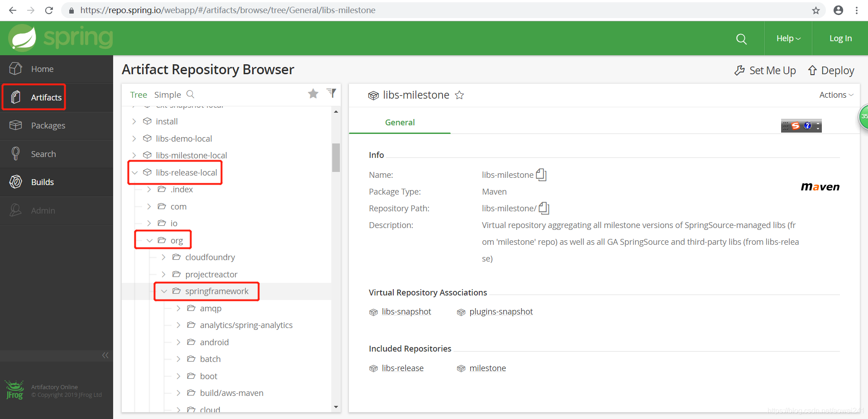Reload the page in browser

click(49, 10)
